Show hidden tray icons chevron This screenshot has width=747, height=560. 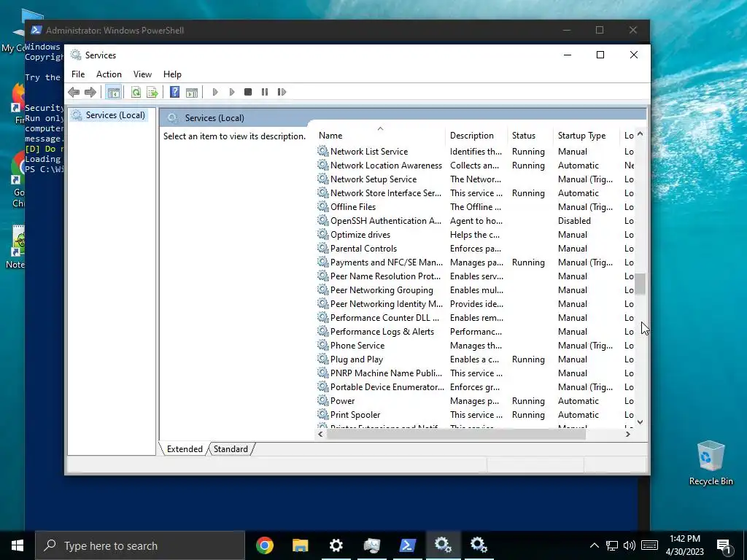[x=594, y=545]
